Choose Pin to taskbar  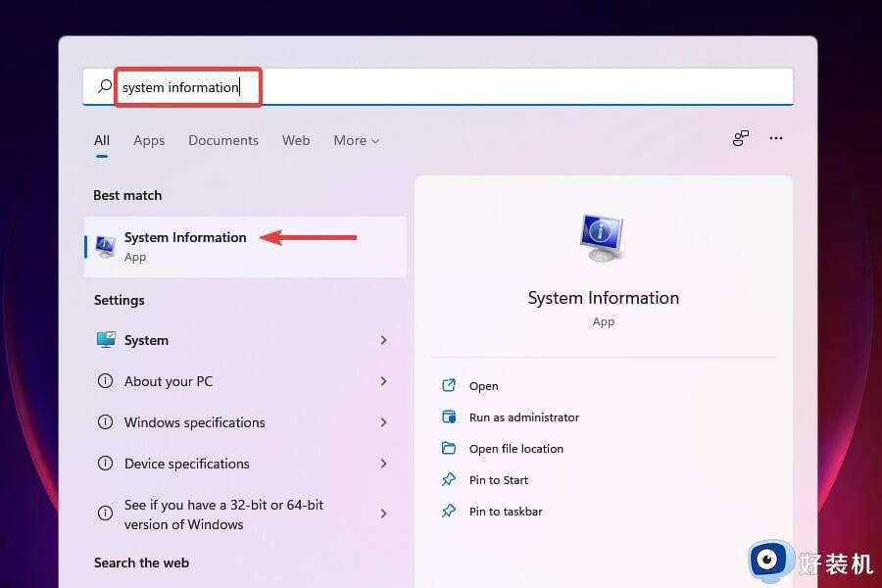tap(506, 512)
